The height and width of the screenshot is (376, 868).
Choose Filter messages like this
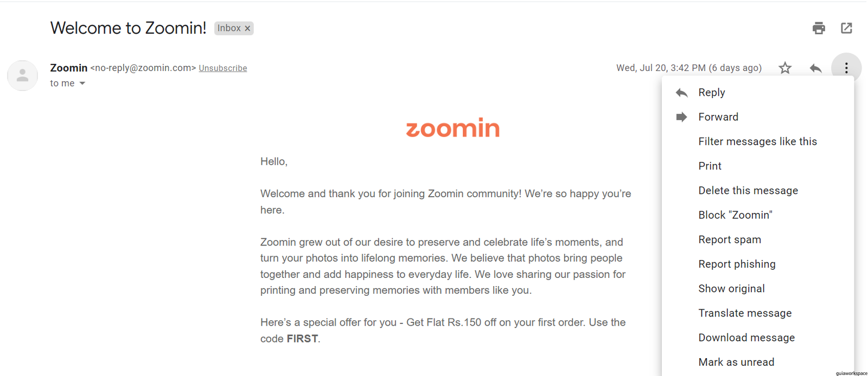pos(758,141)
